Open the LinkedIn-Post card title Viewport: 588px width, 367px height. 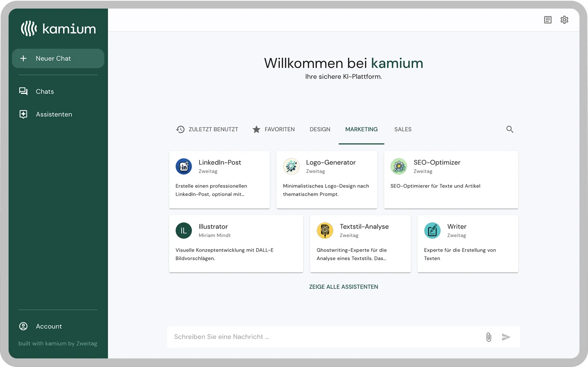(220, 162)
